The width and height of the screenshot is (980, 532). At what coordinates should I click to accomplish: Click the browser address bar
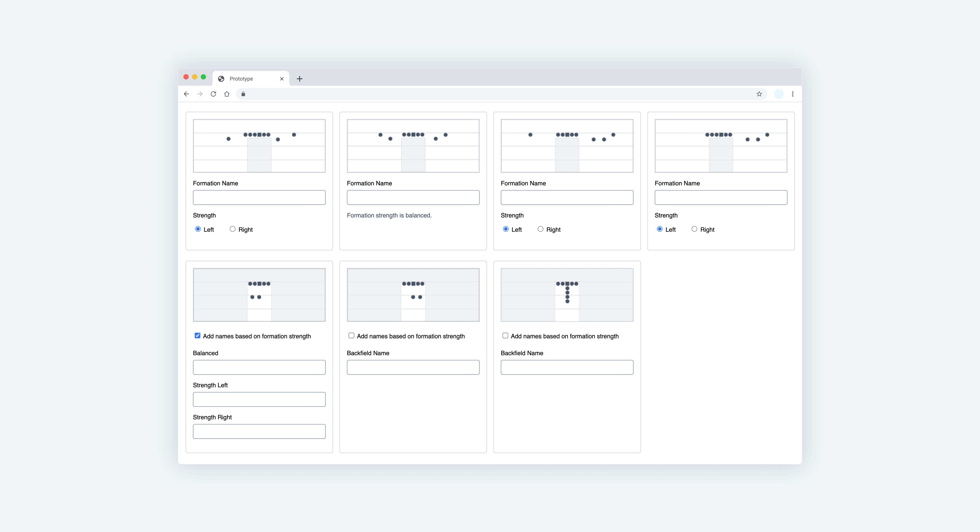[x=501, y=94]
